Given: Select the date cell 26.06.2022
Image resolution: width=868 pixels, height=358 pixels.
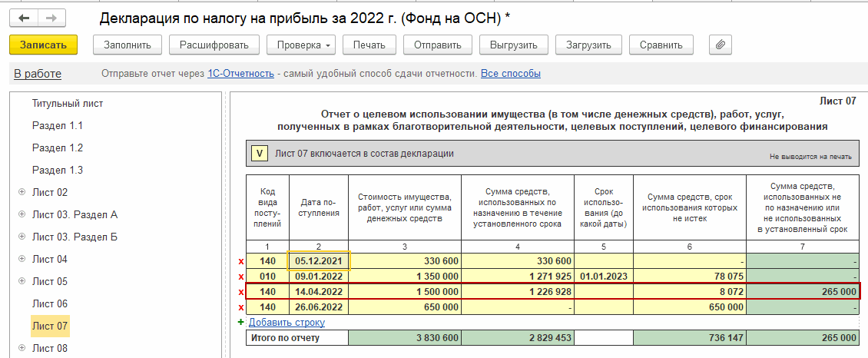Looking at the screenshot, I should coord(319,307).
